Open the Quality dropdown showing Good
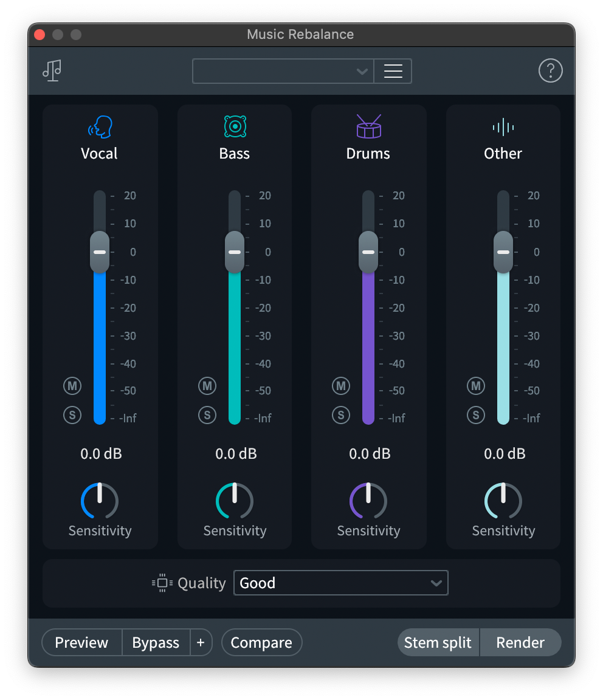This screenshot has height=700, width=603. click(x=340, y=582)
